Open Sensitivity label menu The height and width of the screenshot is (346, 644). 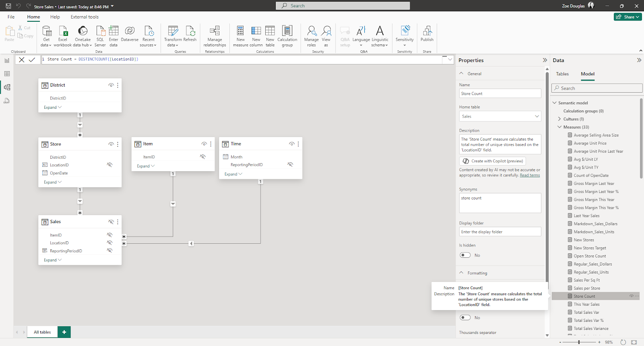405,36
